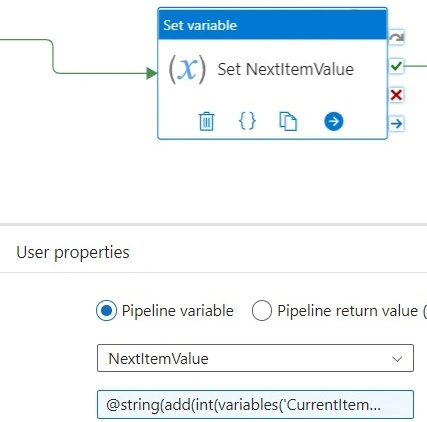Click the (x) variable icon in activity
427x422 pixels.
pyautogui.click(x=187, y=69)
